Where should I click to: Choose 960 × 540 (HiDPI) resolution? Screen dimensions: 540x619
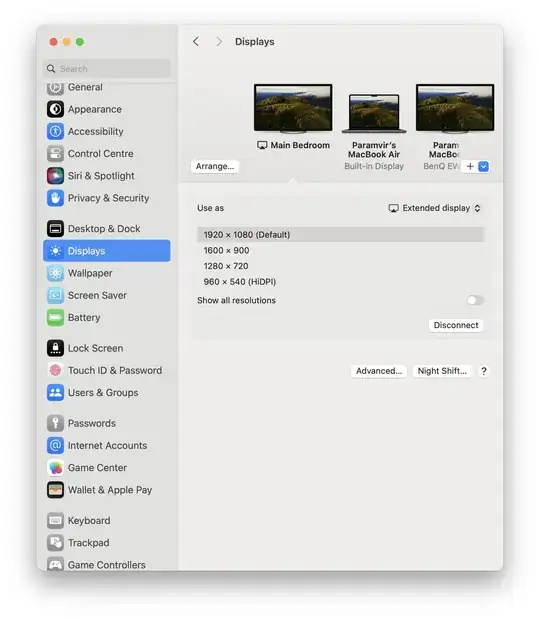point(341,281)
